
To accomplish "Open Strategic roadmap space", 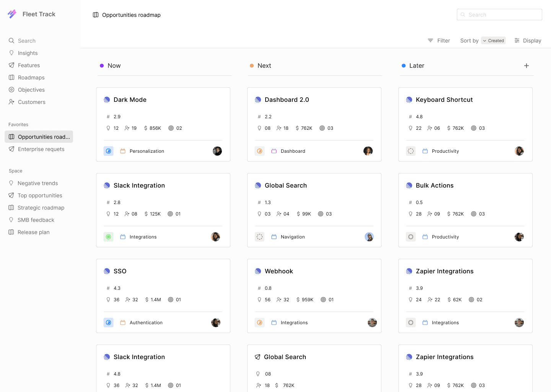I will [37, 207].
